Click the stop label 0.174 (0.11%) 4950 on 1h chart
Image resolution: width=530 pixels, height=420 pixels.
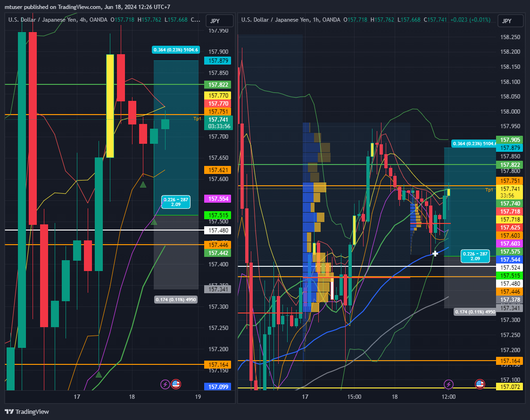coord(474,312)
